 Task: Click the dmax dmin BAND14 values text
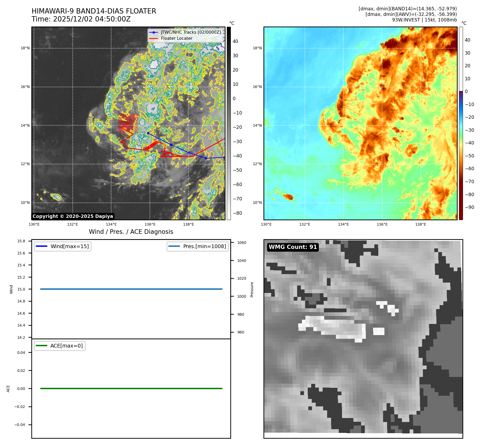pyautogui.click(x=408, y=9)
